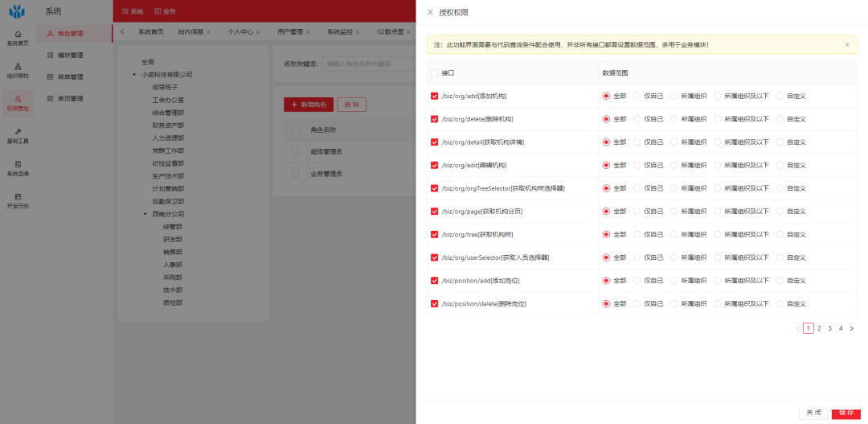Save the permission settings with 保存
The height and width of the screenshot is (424, 868).
[845, 412]
